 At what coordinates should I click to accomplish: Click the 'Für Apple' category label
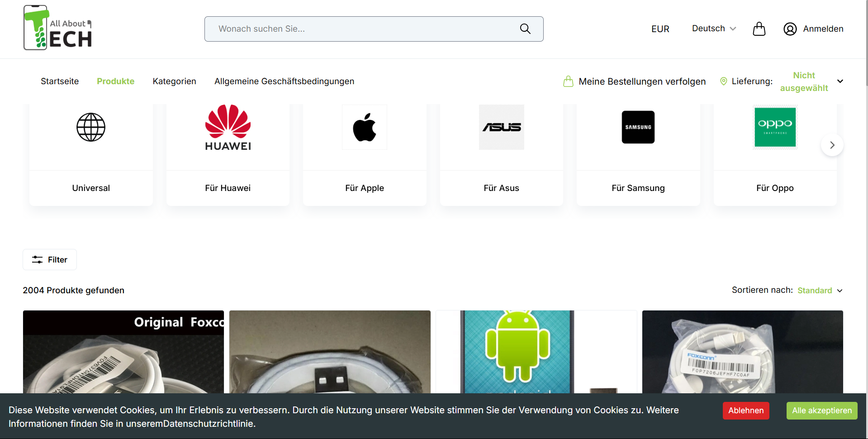click(365, 188)
